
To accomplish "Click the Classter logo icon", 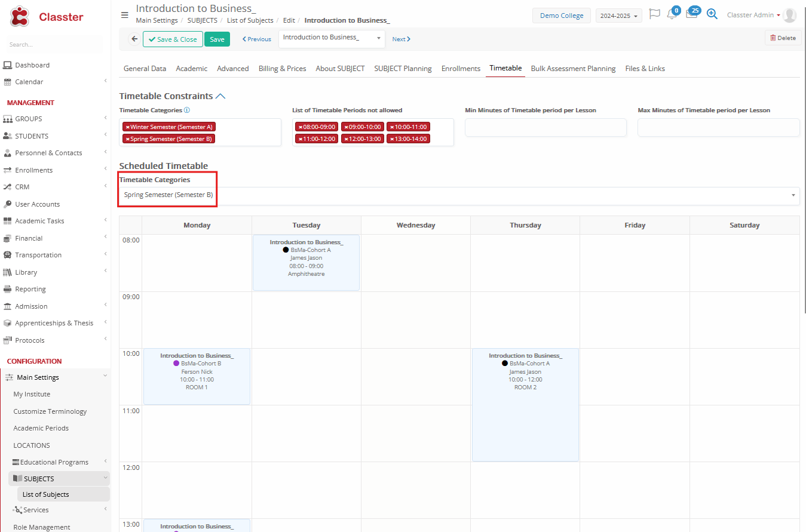I will click(x=20, y=16).
